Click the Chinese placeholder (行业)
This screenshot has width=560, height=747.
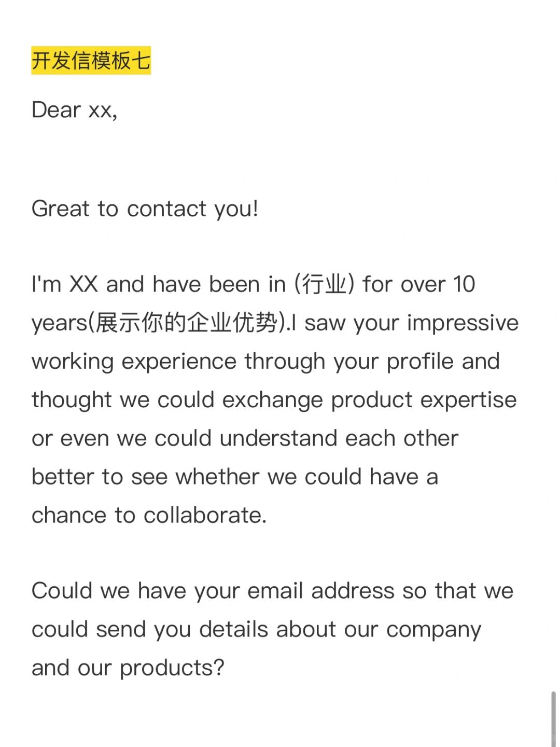[x=324, y=284]
